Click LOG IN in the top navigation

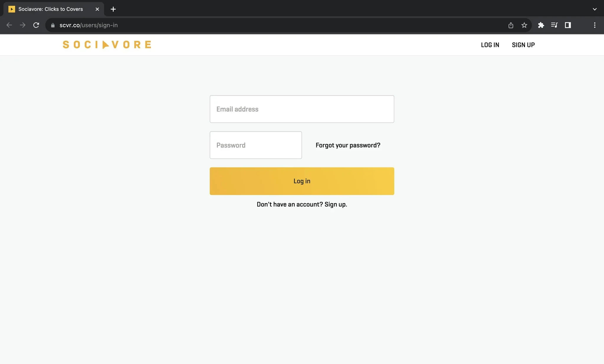[x=490, y=45]
